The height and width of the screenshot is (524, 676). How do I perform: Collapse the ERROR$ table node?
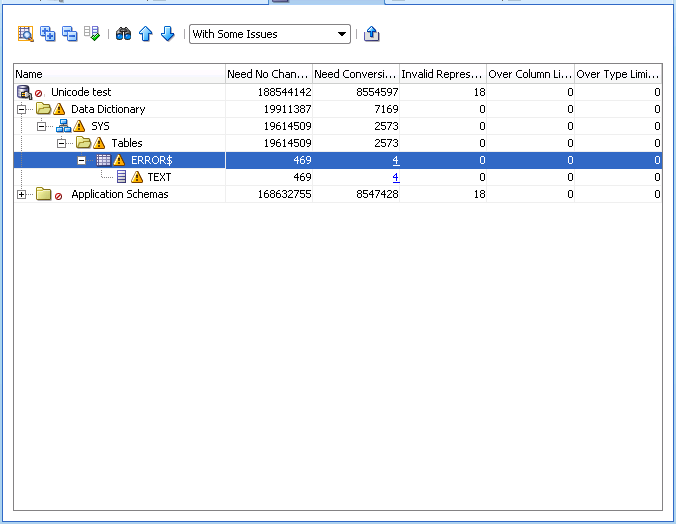82,160
